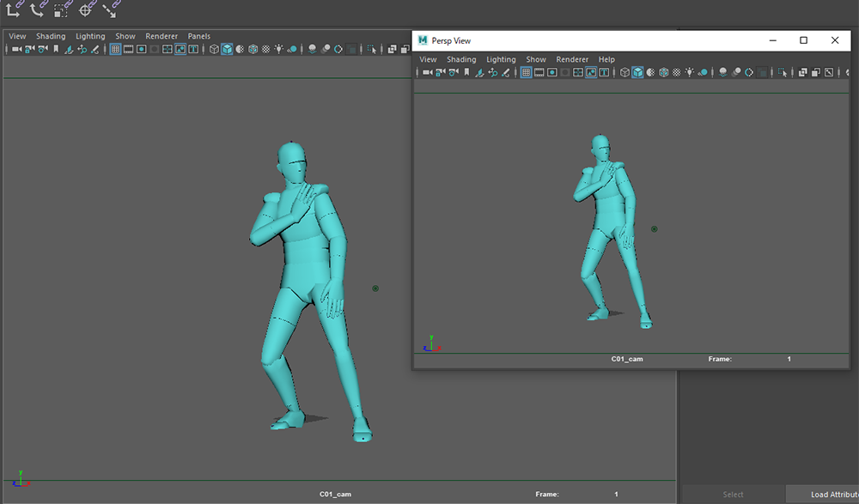Viewport: 859px width, 504px height.
Task: Expand the Lighting menu in Persp View
Action: click(501, 59)
